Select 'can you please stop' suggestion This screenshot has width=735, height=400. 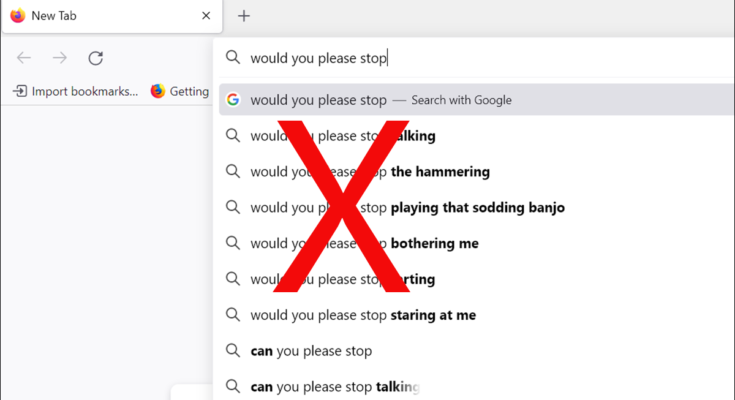click(x=311, y=351)
